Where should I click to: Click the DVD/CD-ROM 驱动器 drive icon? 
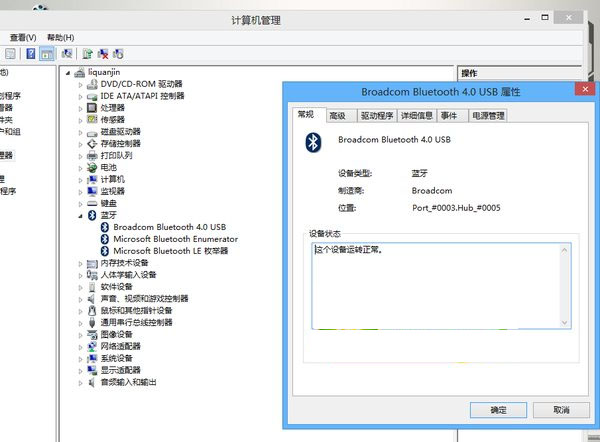(x=93, y=84)
